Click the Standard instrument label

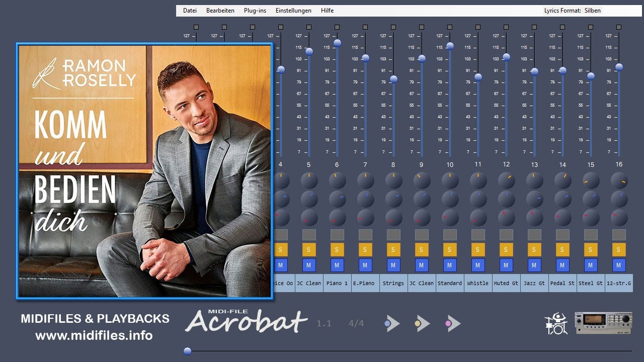[450, 283]
